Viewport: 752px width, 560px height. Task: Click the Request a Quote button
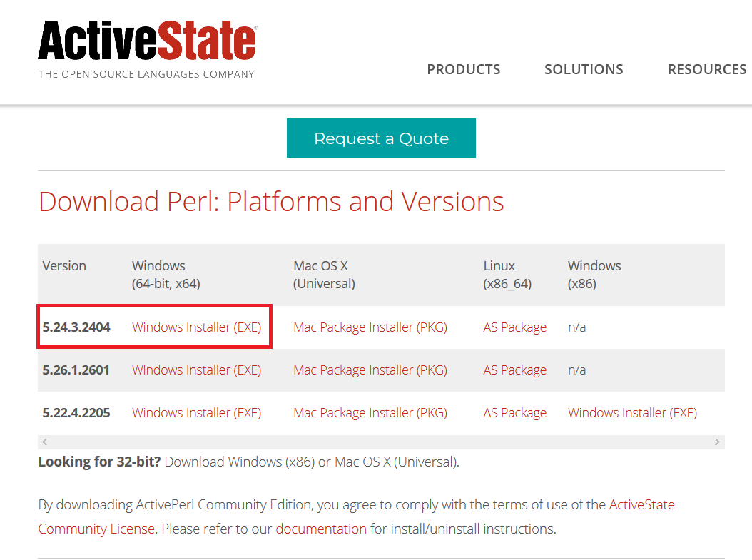pyautogui.click(x=381, y=138)
